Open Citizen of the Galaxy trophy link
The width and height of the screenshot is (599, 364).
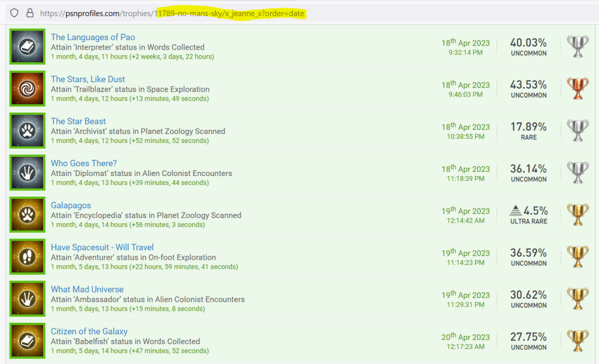(x=89, y=331)
